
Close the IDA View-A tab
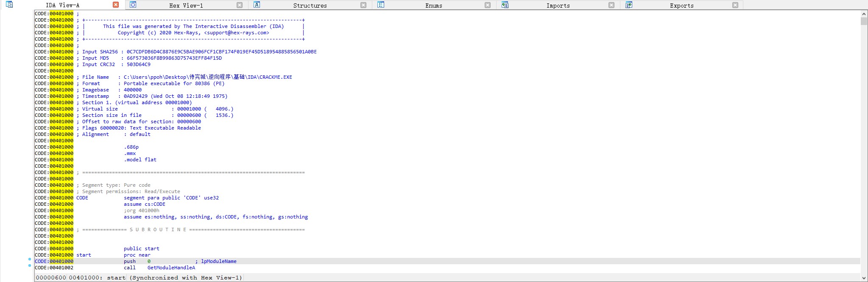click(116, 5)
